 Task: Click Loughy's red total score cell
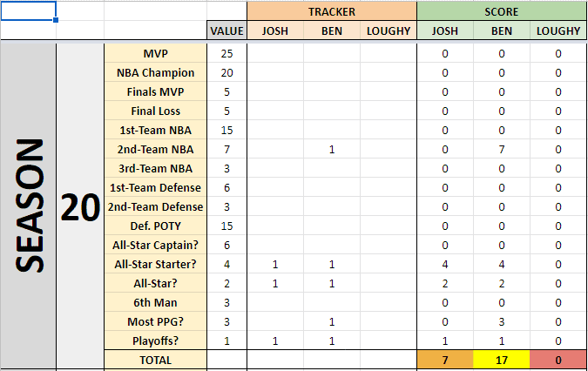(558, 360)
